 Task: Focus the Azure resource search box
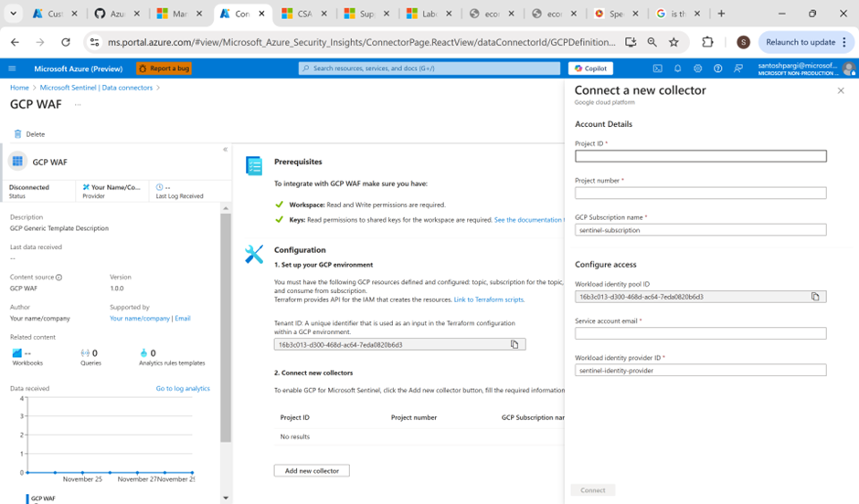429,68
